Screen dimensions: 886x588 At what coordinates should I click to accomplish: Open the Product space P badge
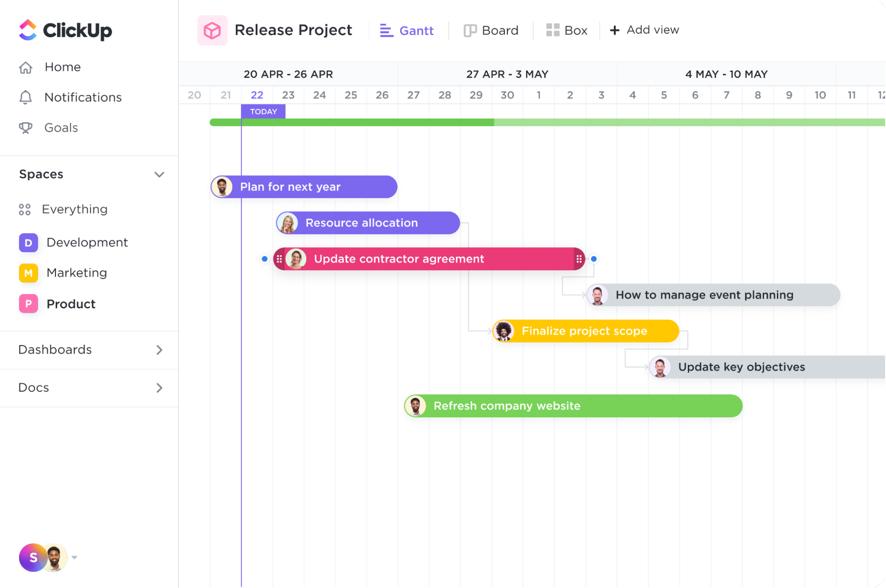29,304
